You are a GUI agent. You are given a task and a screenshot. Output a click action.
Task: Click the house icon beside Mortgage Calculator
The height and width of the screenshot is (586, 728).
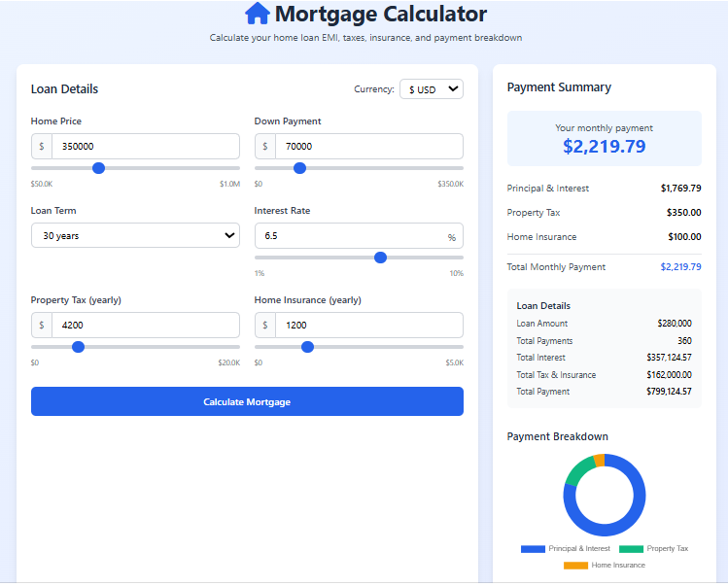point(257,14)
